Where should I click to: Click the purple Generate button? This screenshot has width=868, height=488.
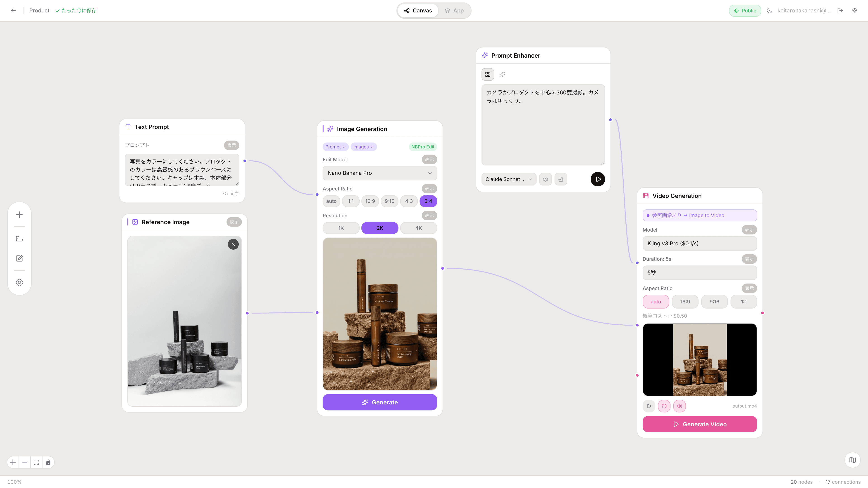click(x=380, y=402)
